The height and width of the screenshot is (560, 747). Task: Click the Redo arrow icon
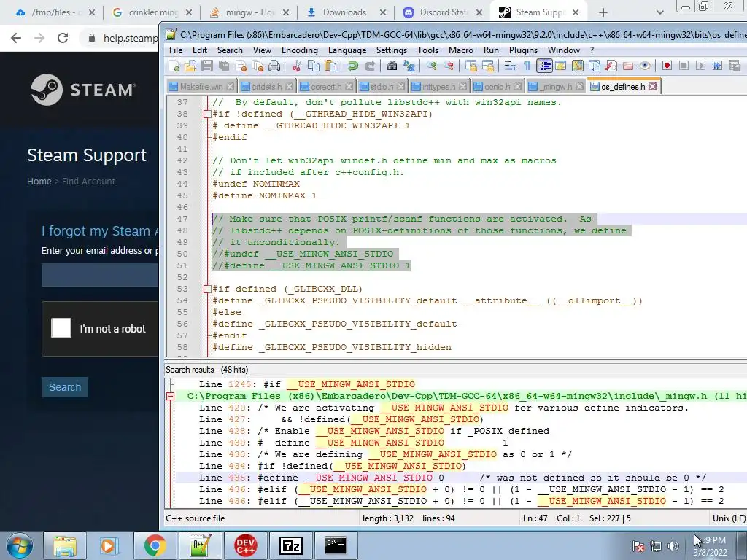369,66
